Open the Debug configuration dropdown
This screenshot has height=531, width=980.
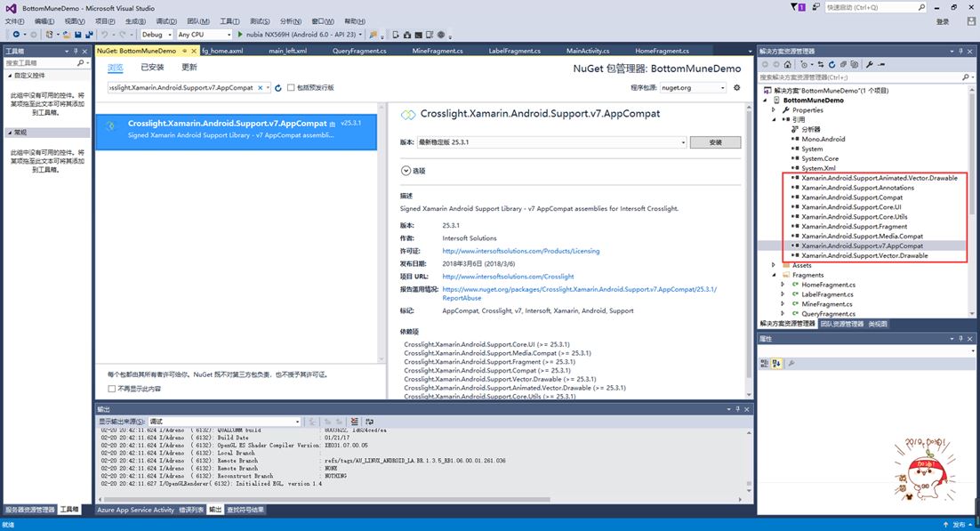pos(157,35)
